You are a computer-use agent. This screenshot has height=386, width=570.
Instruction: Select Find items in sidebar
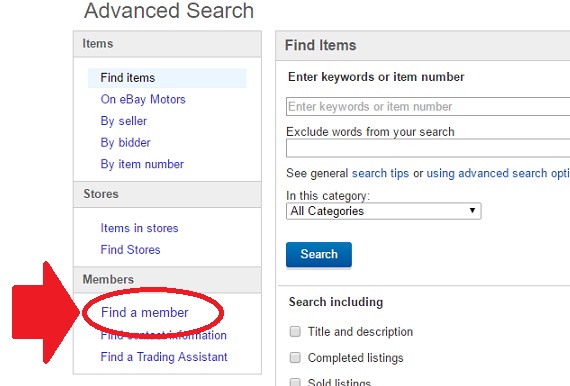(x=167, y=78)
